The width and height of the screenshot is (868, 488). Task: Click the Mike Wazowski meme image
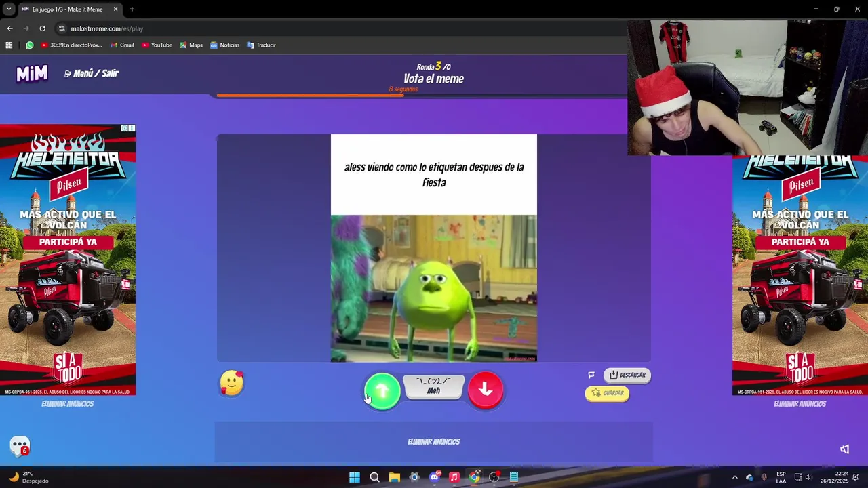tap(434, 289)
